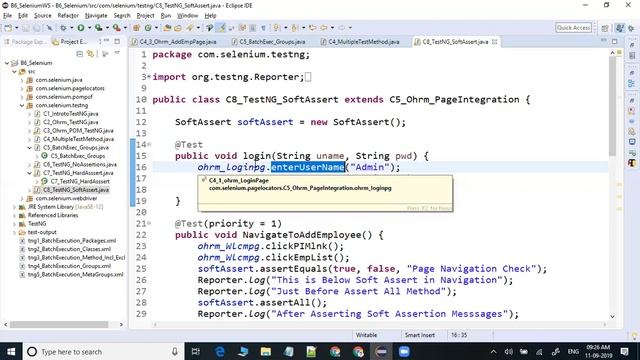Click the Open Perspective icon

coord(605,28)
